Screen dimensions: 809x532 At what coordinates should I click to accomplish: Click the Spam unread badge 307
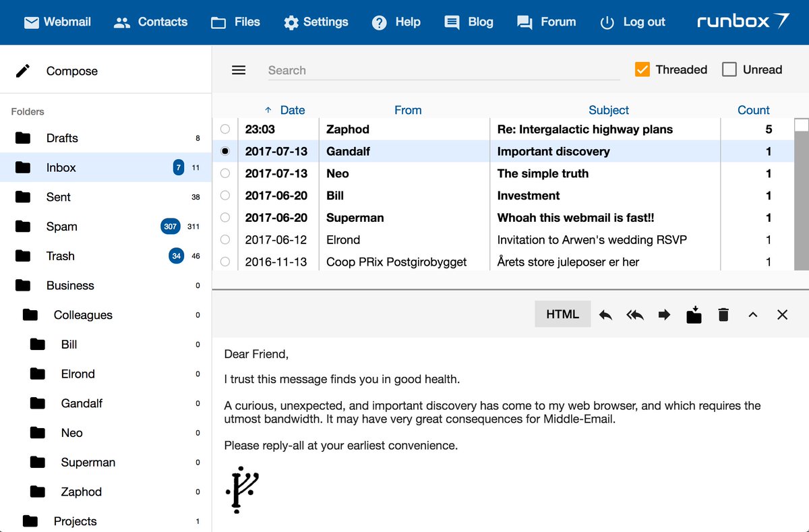point(171,227)
